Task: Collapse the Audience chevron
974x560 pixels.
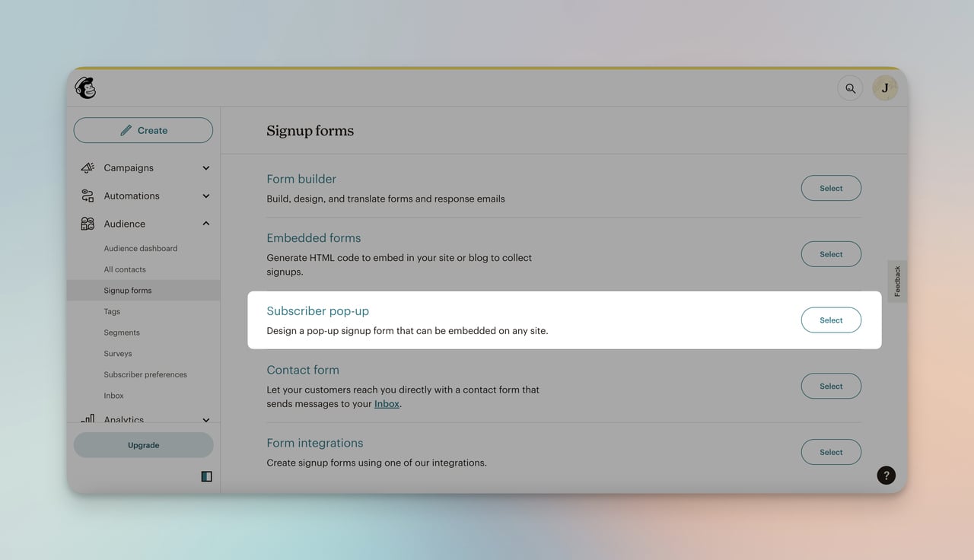Action: click(x=205, y=224)
